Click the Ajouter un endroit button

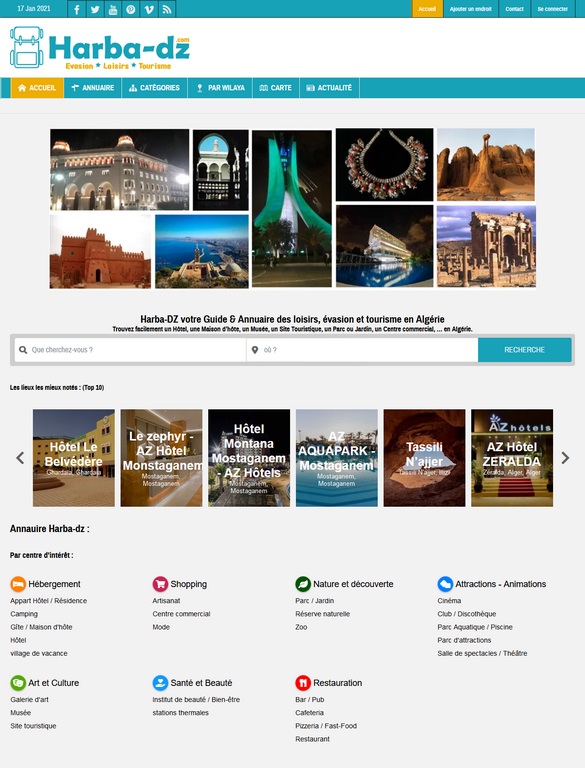coord(470,9)
